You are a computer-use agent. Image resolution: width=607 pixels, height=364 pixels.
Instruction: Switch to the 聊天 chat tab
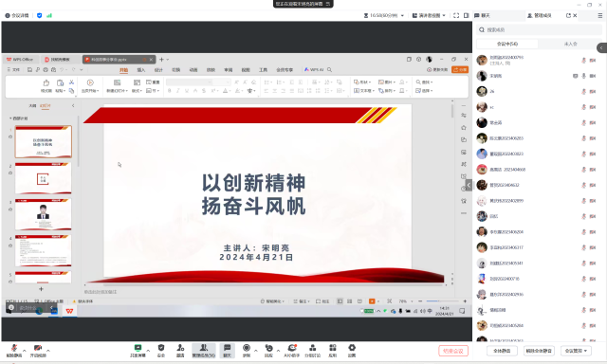483,15
